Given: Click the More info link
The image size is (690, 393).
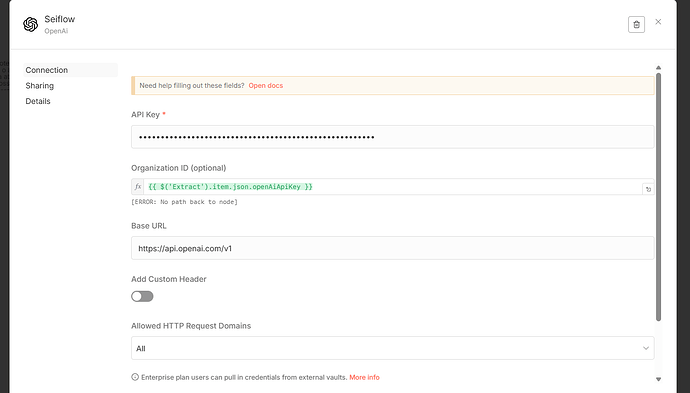Looking at the screenshot, I should [364, 377].
